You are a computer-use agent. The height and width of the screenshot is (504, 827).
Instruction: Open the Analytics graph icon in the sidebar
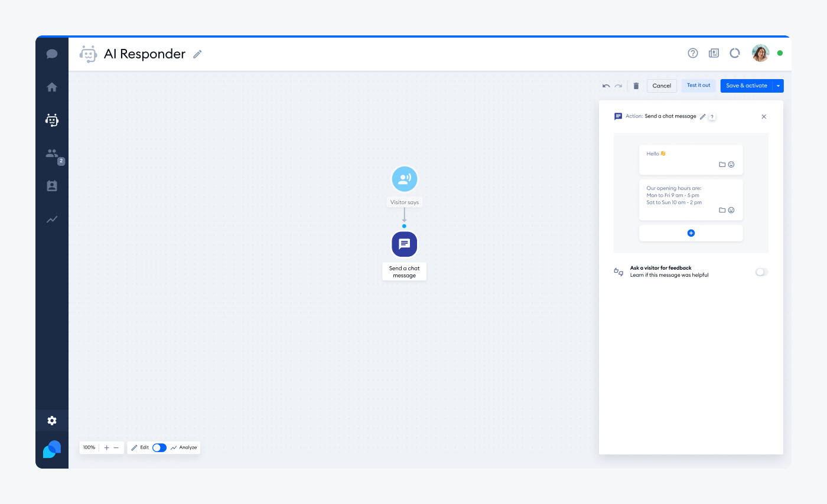(x=52, y=219)
